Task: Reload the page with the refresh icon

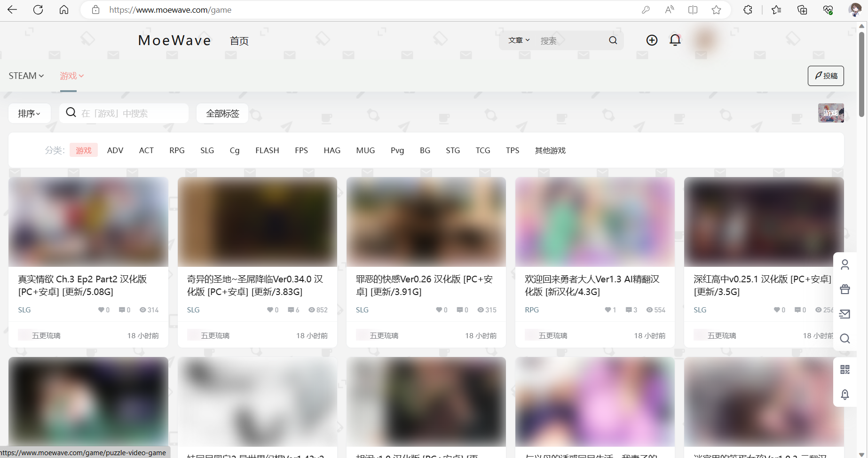Action: point(38,10)
